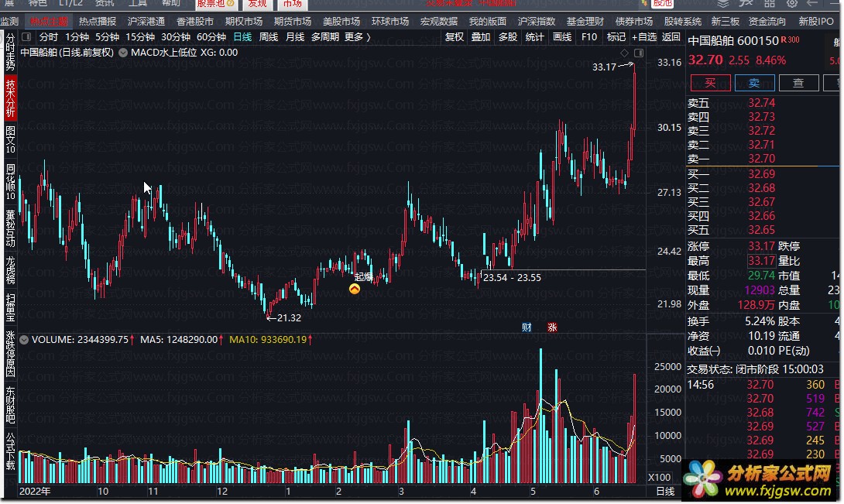Expand the 更多 period options
Screen dimensions: 844x504
pos(358,37)
